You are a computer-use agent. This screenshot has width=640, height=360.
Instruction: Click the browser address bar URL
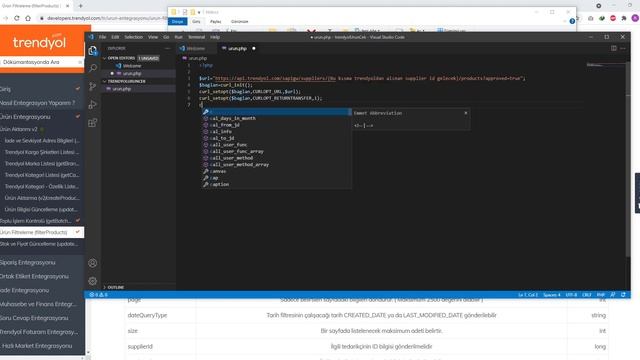coord(106,18)
